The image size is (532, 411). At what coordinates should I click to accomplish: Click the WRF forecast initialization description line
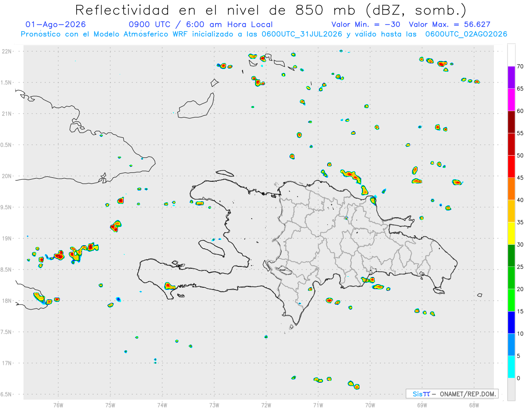pos(264,34)
